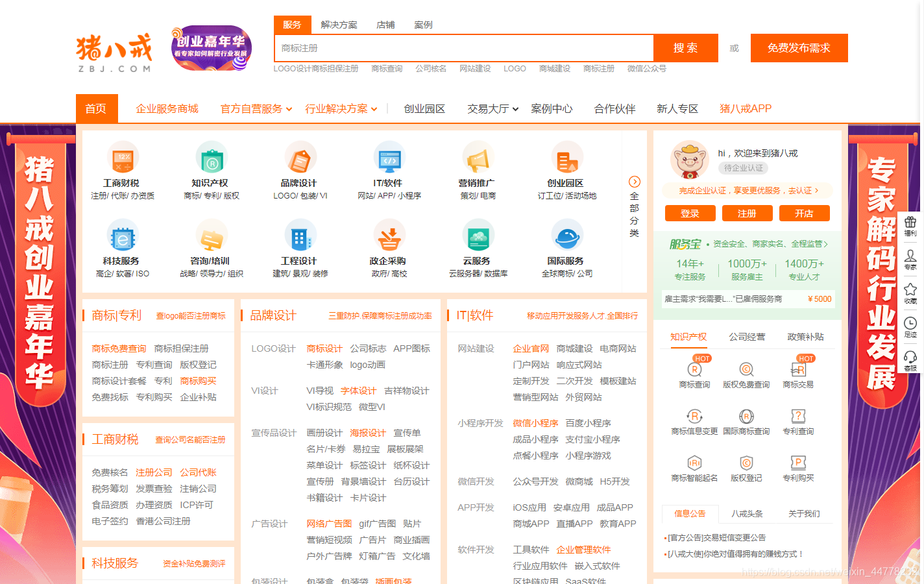This screenshot has width=924, height=584.
Task: Click the 注册 button
Action: coord(747,213)
